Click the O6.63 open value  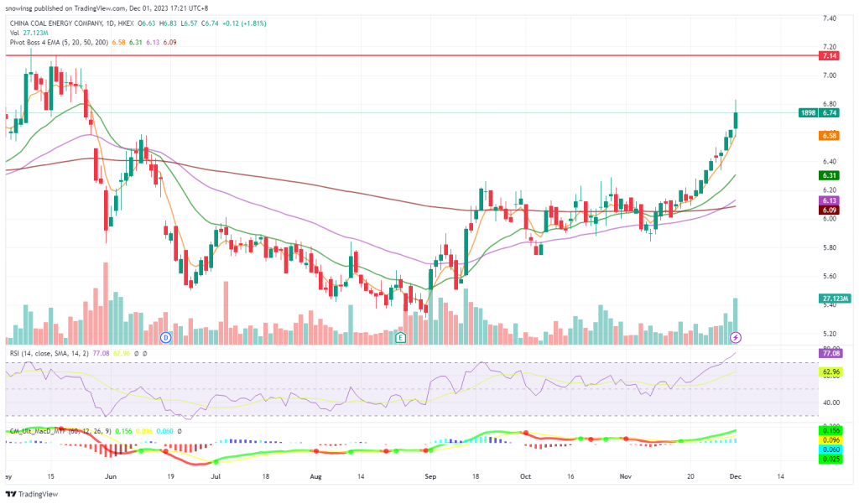tap(146, 23)
